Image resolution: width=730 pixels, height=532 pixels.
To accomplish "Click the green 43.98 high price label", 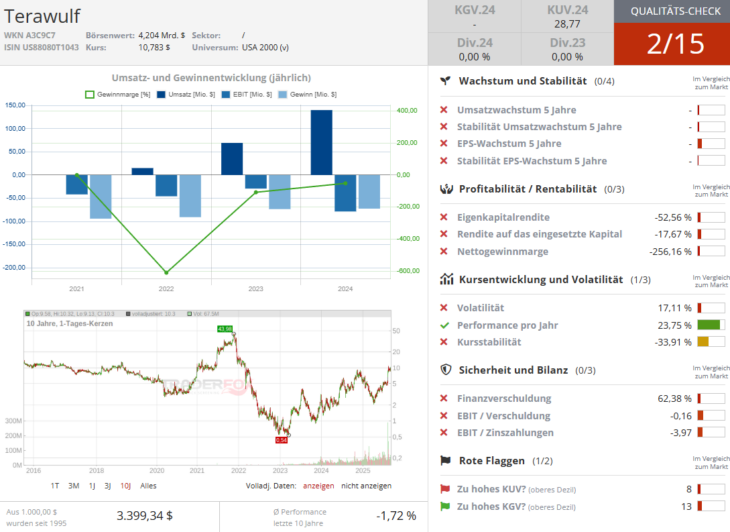I will click(224, 329).
